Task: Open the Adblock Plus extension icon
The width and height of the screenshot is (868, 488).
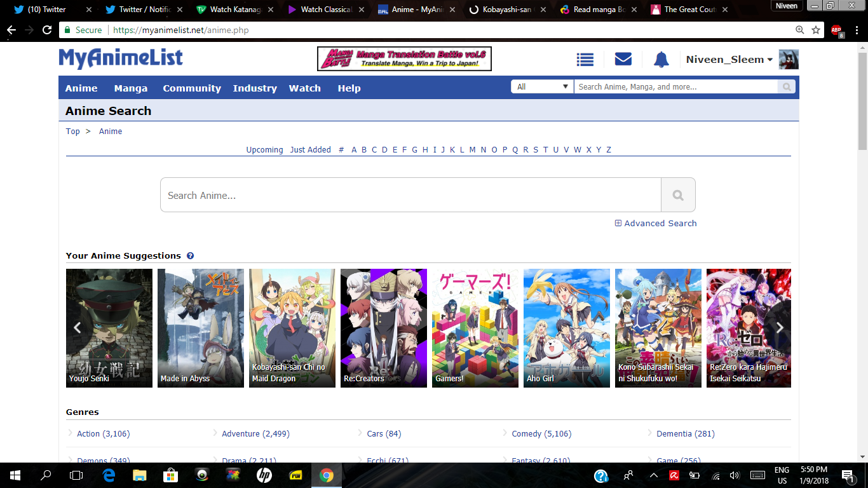Action: (836, 30)
